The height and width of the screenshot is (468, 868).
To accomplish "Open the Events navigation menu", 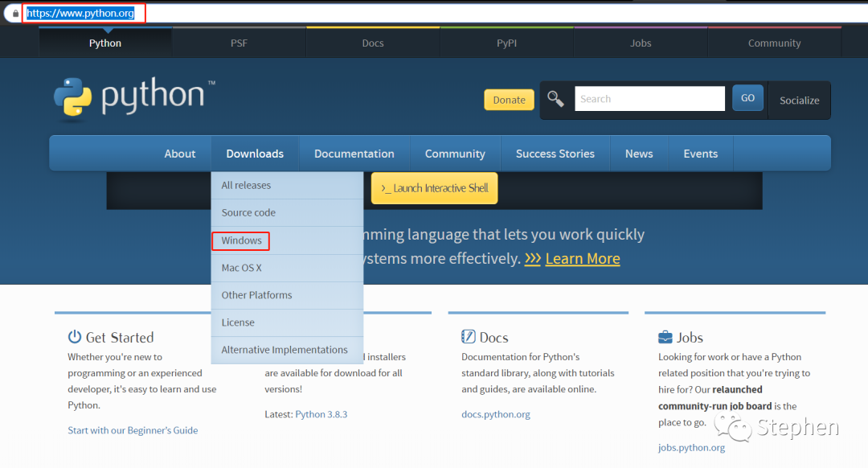I will [700, 154].
